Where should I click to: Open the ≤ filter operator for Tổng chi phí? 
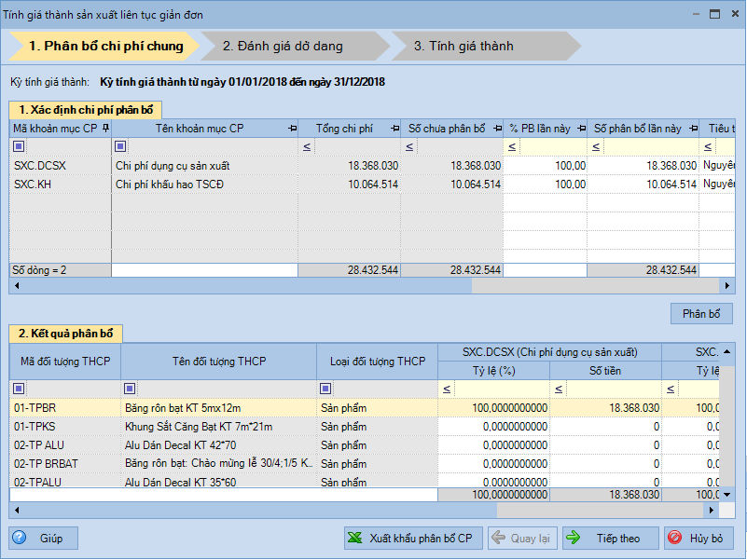pos(307,146)
